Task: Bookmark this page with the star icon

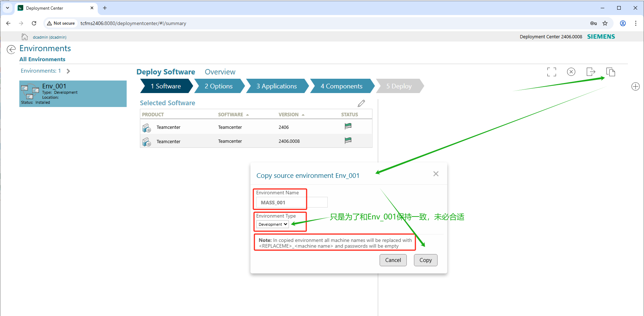Action: 605,23
